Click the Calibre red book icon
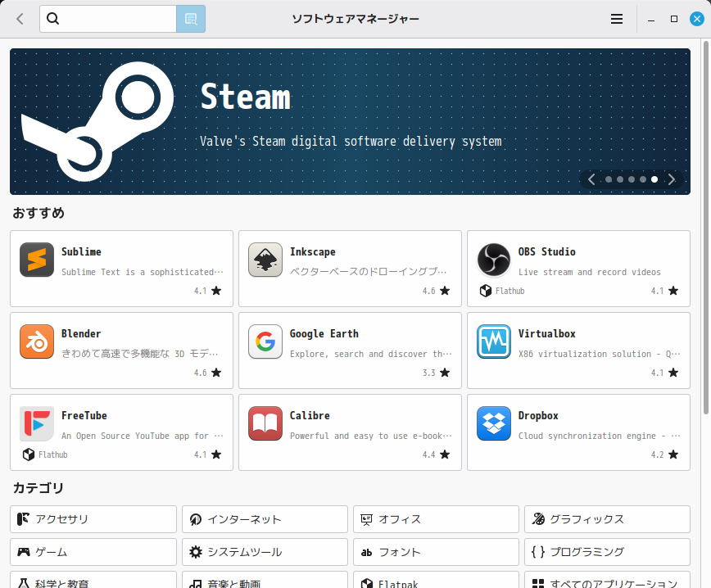This screenshot has height=588, width=711. (x=265, y=423)
